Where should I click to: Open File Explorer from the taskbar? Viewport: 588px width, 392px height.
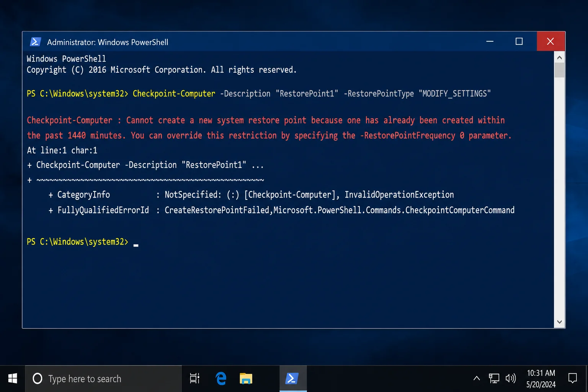pos(246,379)
